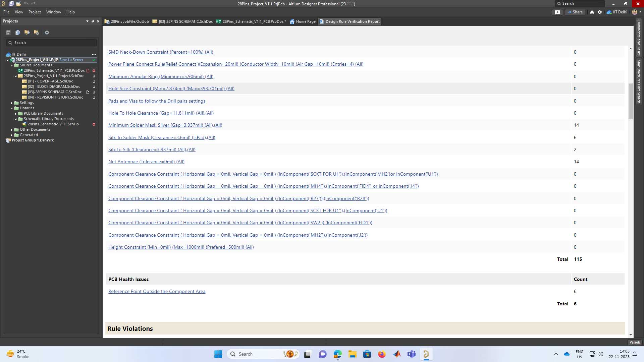Image resolution: width=644 pixels, height=362 pixels.
Task: Open the Projects panel dropdown arrow
Action: tap(87, 21)
